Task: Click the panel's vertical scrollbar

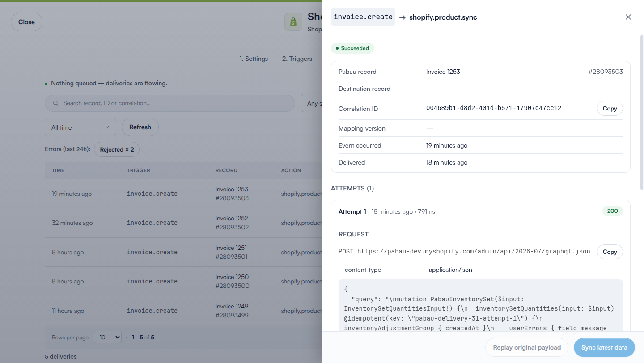Action: point(641,112)
